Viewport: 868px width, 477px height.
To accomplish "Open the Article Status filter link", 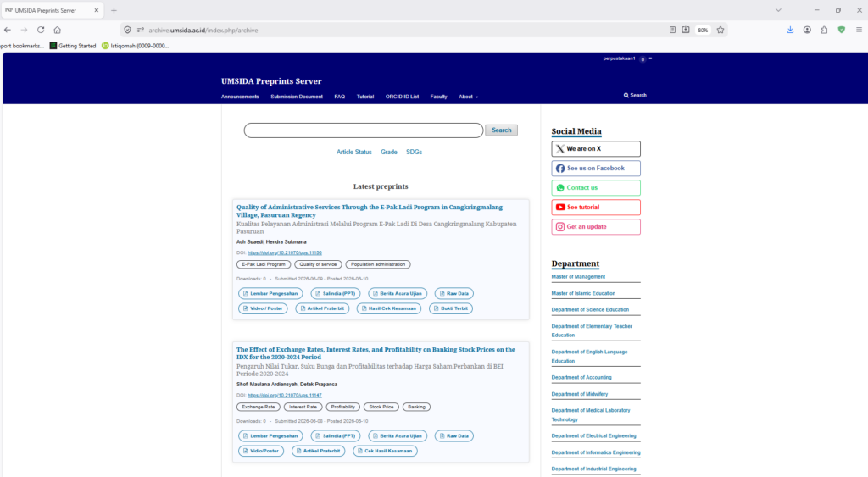I will [x=353, y=152].
